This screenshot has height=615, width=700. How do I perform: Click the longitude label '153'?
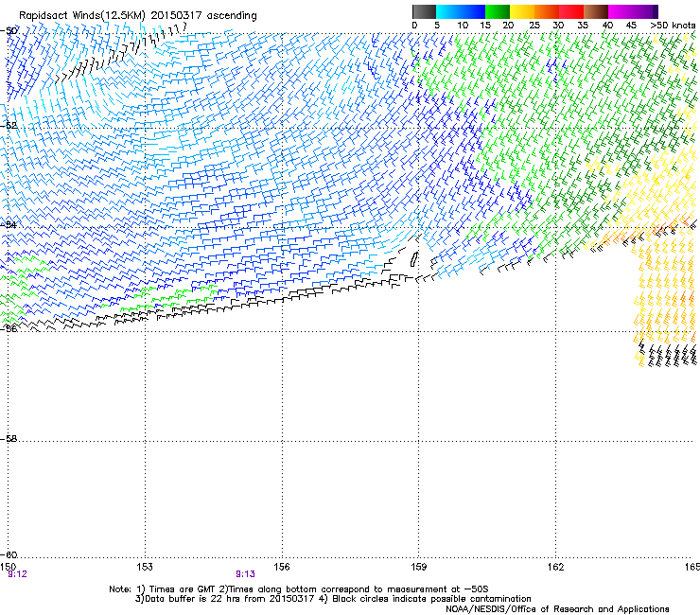tap(145, 567)
